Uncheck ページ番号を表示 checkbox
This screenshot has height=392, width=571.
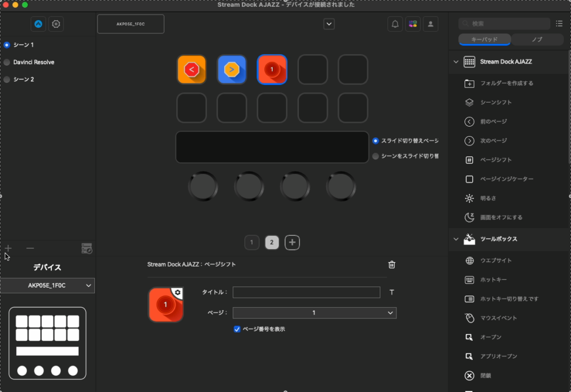(237, 329)
